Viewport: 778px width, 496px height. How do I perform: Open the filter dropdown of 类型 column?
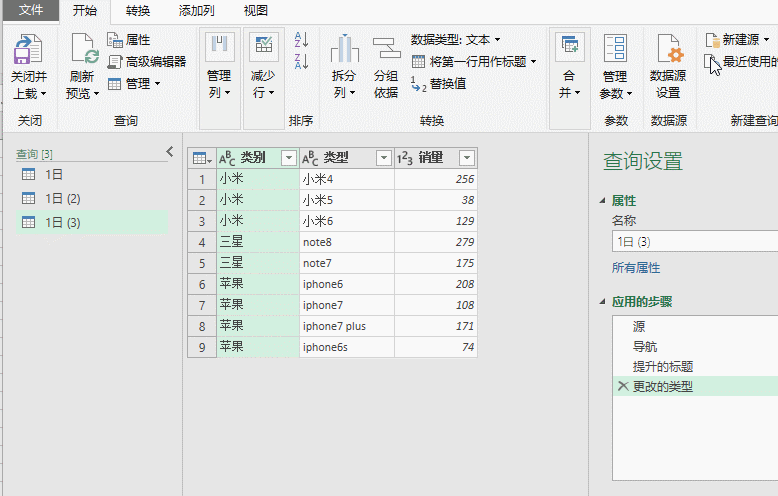pyautogui.click(x=384, y=158)
